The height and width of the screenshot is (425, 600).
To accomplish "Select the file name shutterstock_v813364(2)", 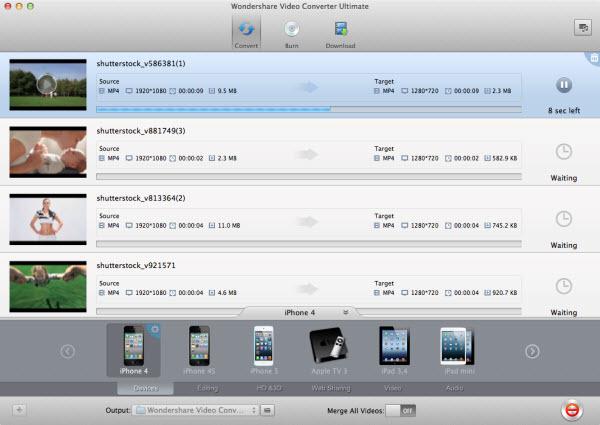I will tap(141, 198).
